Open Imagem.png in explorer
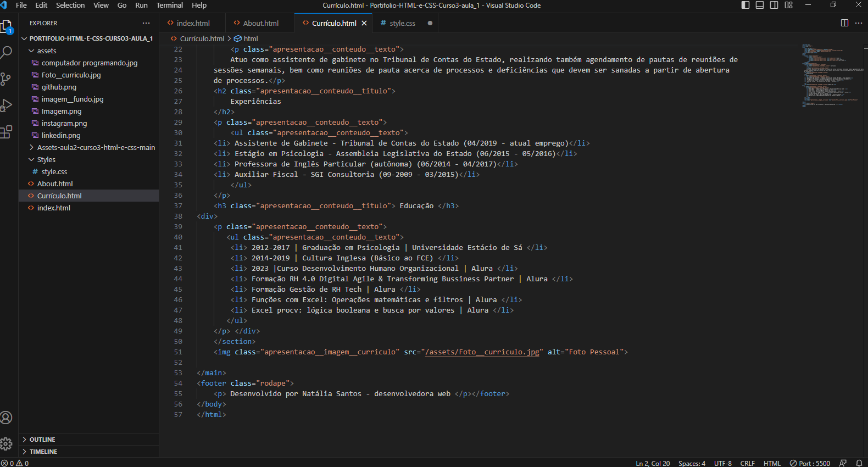 coord(88,111)
